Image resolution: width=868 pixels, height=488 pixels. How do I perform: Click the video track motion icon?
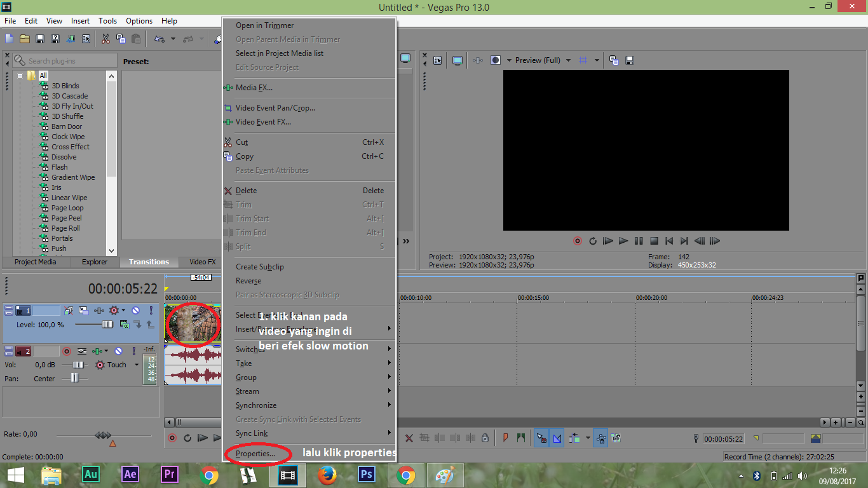[x=84, y=311]
